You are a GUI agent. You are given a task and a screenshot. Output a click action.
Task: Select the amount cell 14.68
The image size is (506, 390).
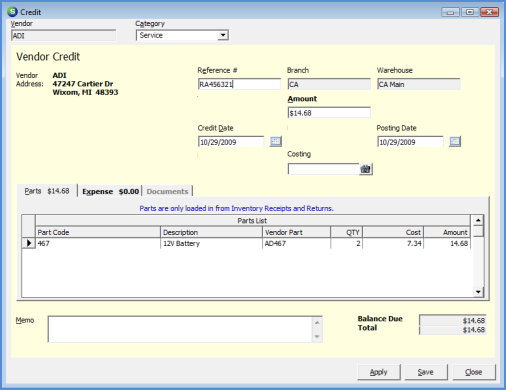pyautogui.click(x=447, y=243)
